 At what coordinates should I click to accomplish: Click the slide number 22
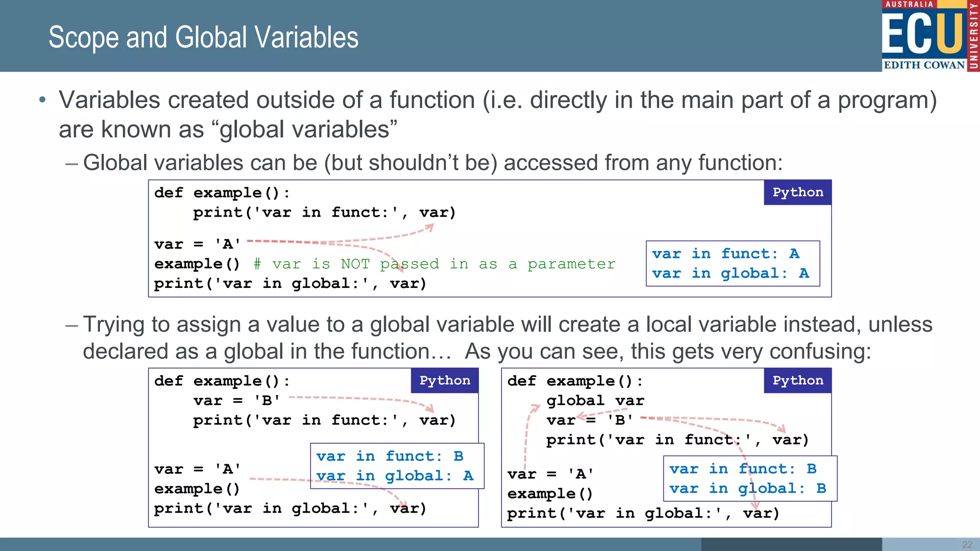pos(967,544)
